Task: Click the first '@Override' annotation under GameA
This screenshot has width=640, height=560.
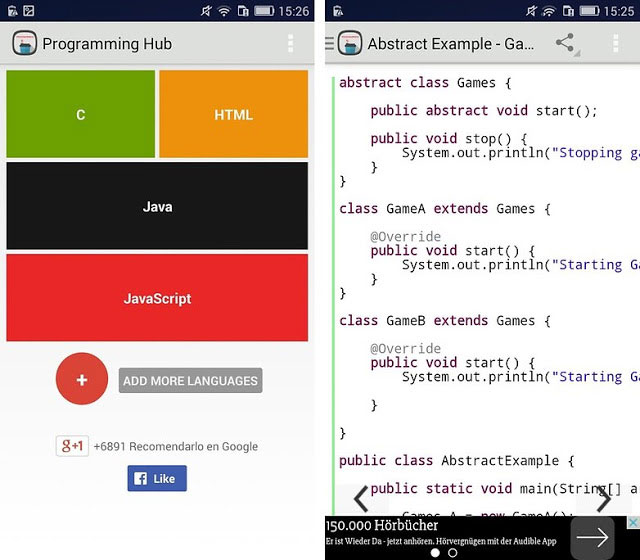Action: [x=405, y=237]
